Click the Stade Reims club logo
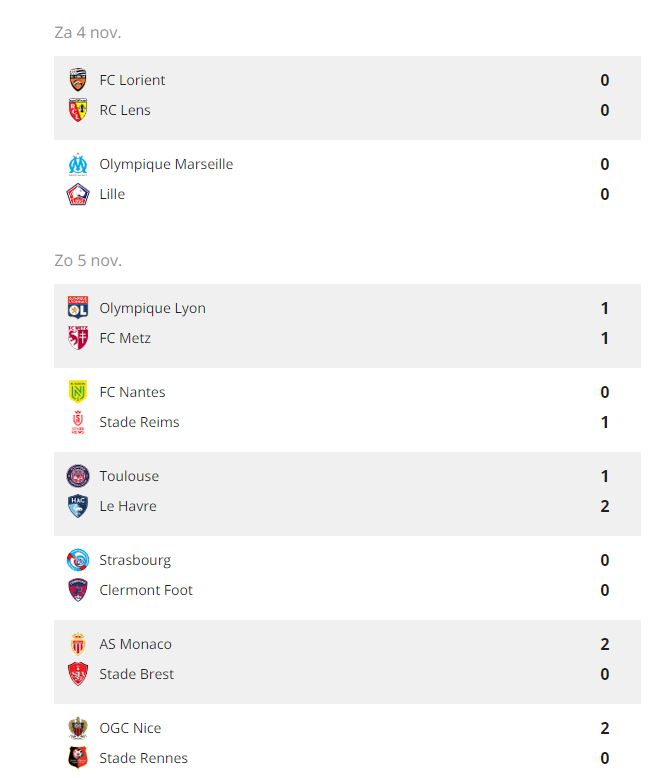This screenshot has height=778, width=654. point(78,422)
